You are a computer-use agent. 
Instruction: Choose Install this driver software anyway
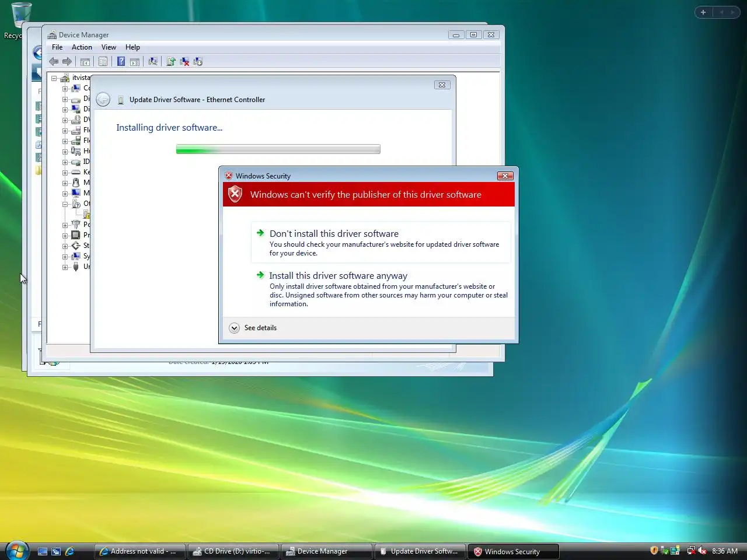click(381, 289)
